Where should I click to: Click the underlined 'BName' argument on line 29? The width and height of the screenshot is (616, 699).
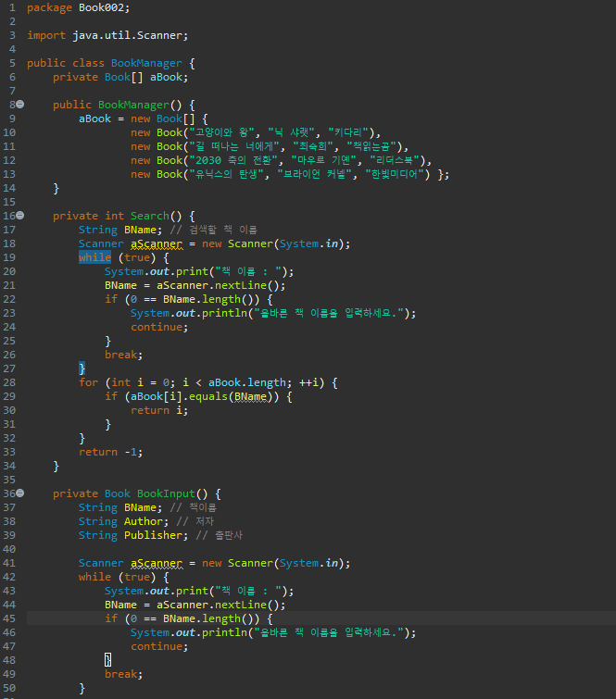pyautogui.click(x=251, y=397)
